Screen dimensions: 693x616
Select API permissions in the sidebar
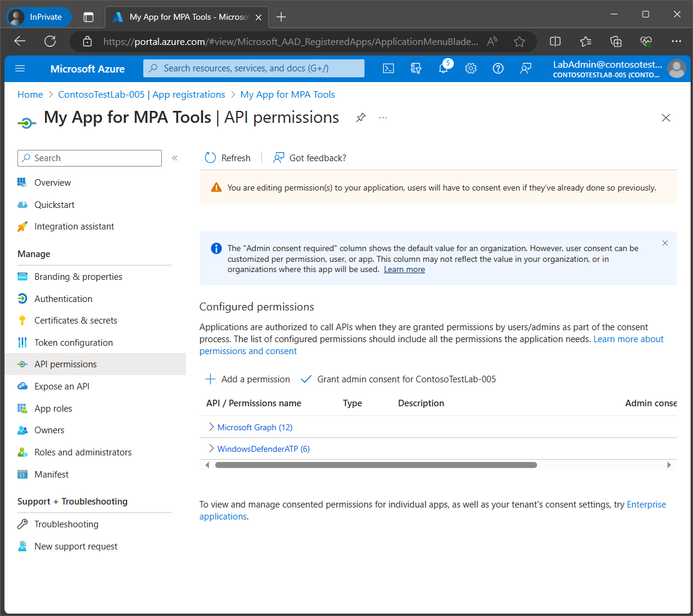pos(95,364)
